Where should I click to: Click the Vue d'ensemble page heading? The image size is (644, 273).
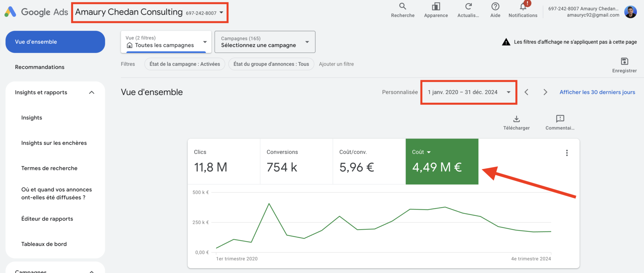point(152,92)
